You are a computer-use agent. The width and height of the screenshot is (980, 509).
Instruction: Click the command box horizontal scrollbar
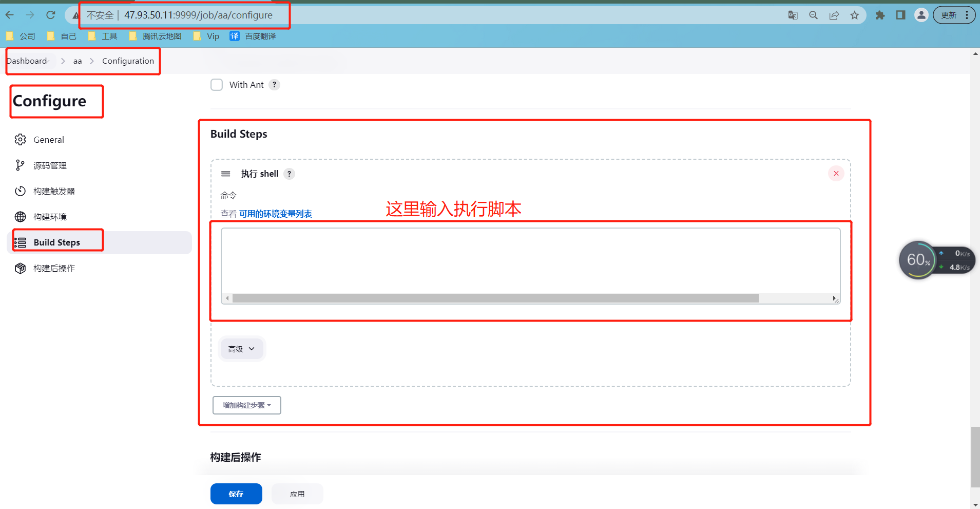(495, 298)
